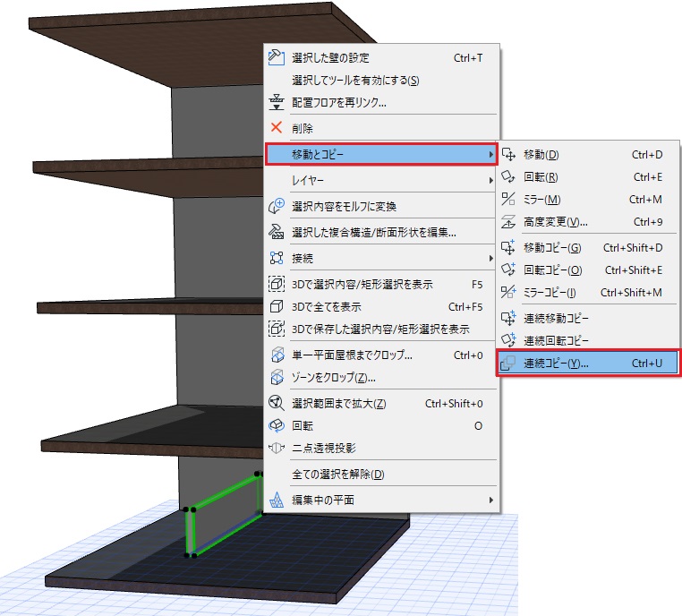682x616 pixels.
Task: Click the composite structure edit icon
Action: pos(277,232)
